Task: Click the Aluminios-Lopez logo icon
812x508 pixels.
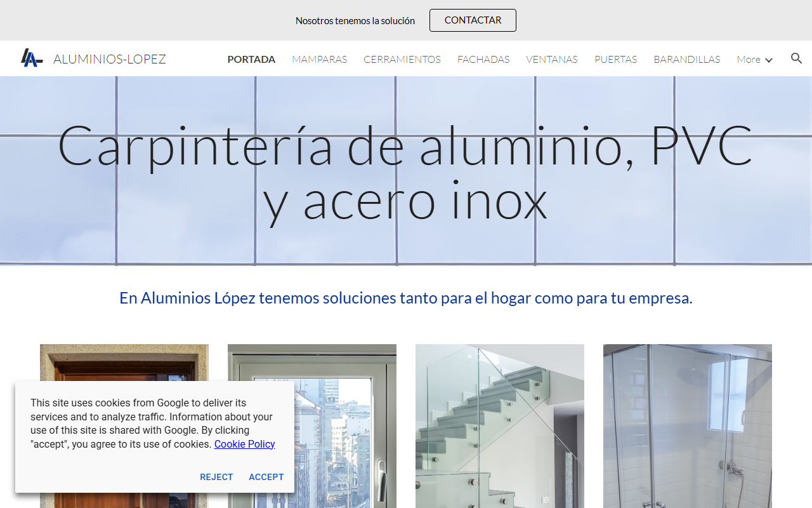Action: tap(32, 58)
